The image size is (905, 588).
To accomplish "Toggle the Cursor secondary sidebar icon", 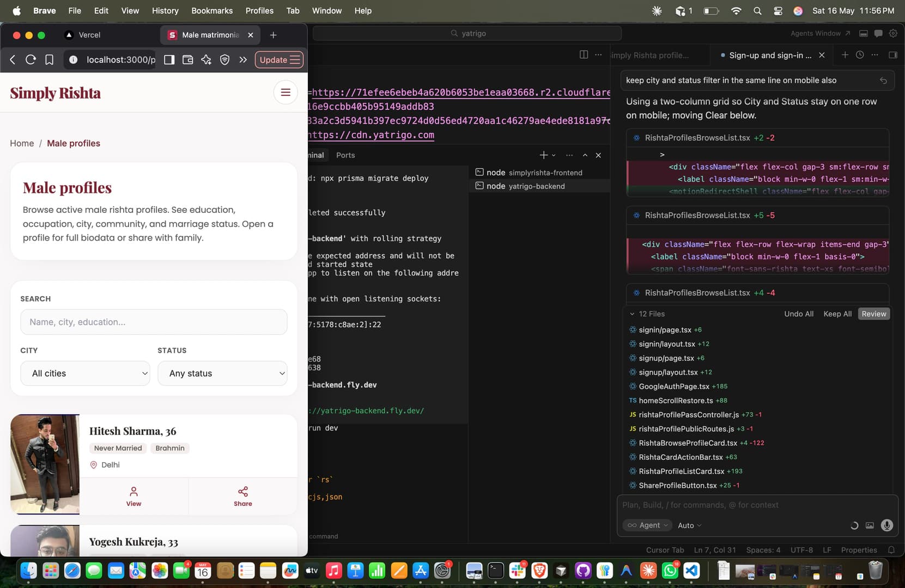I will click(x=892, y=55).
